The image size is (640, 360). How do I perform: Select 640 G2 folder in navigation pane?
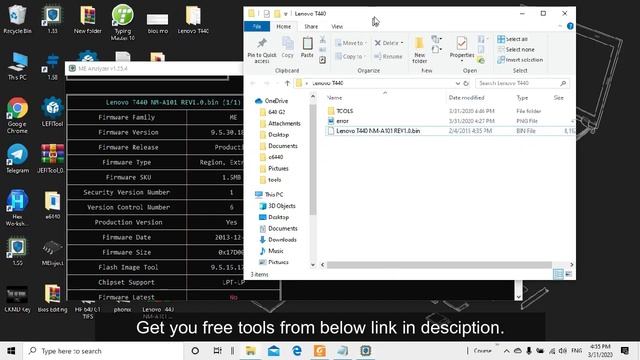272,112
